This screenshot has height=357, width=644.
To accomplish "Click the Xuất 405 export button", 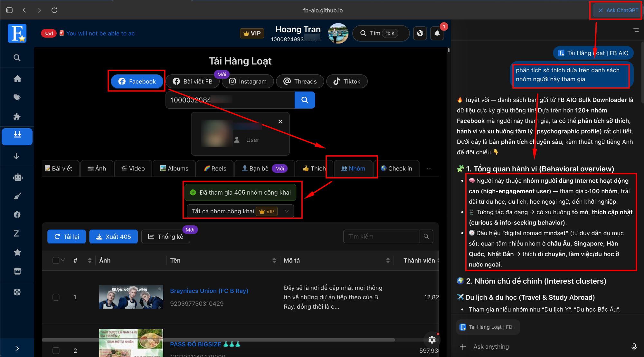I will (113, 236).
